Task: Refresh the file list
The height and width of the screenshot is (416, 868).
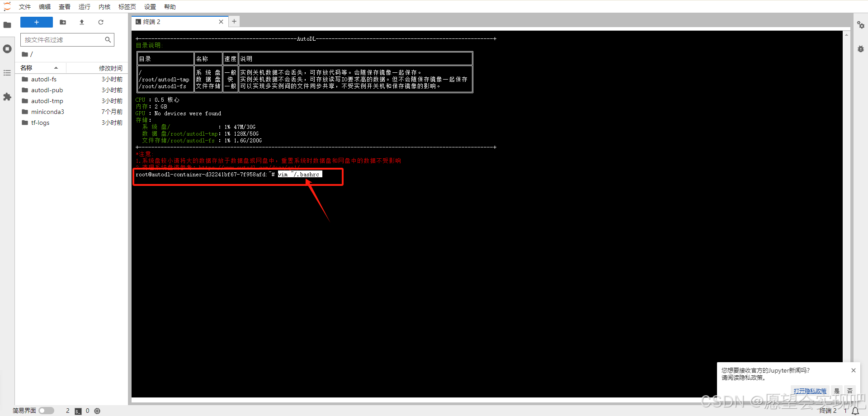Action: point(101,22)
